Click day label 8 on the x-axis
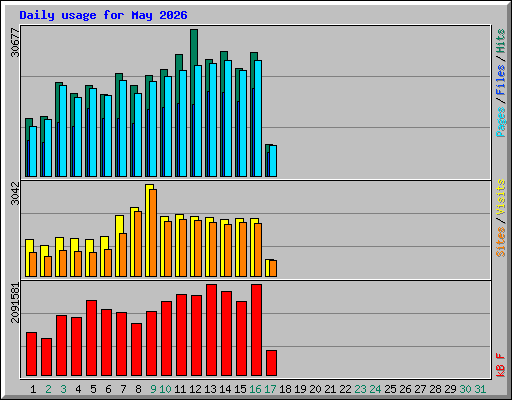512x400 pixels. tap(138, 389)
